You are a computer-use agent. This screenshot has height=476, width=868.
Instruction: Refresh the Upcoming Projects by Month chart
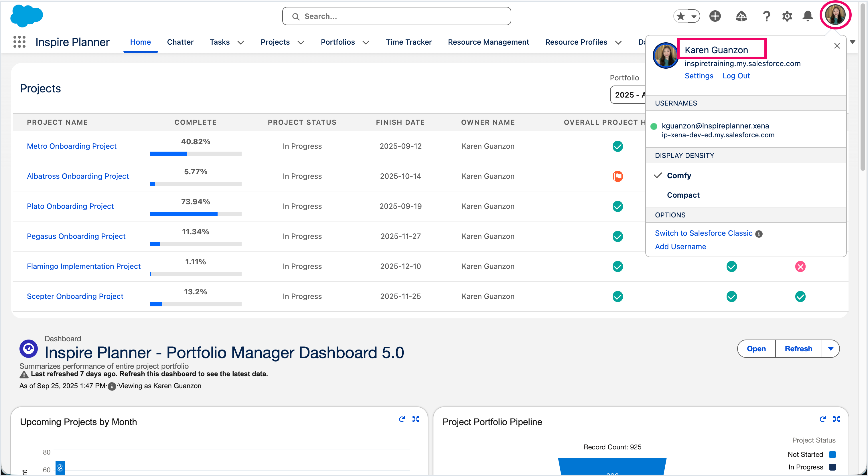pyautogui.click(x=402, y=419)
